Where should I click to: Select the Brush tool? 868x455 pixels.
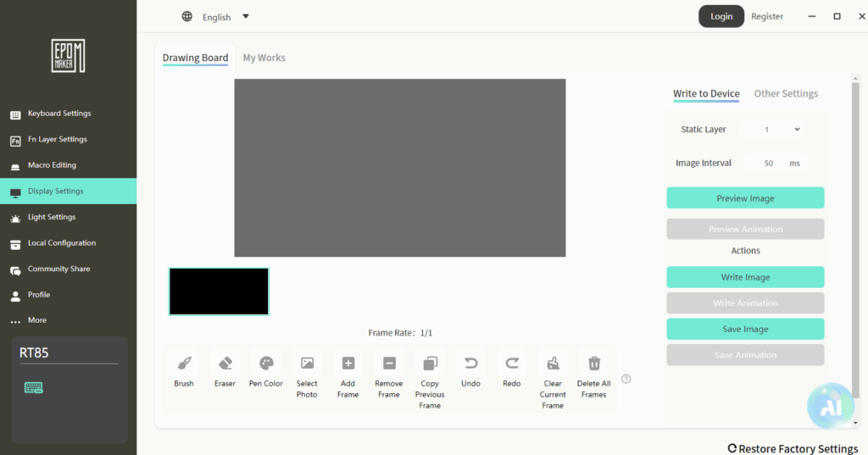tap(184, 363)
